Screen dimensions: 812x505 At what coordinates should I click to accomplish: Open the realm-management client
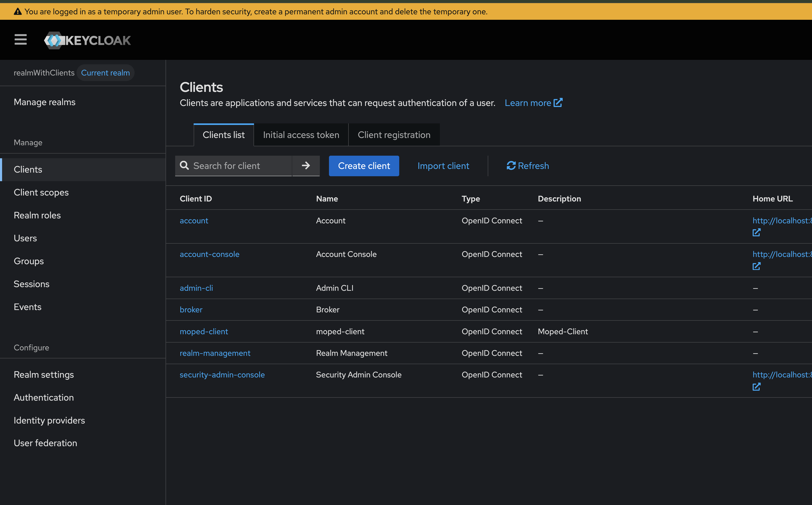(x=215, y=353)
